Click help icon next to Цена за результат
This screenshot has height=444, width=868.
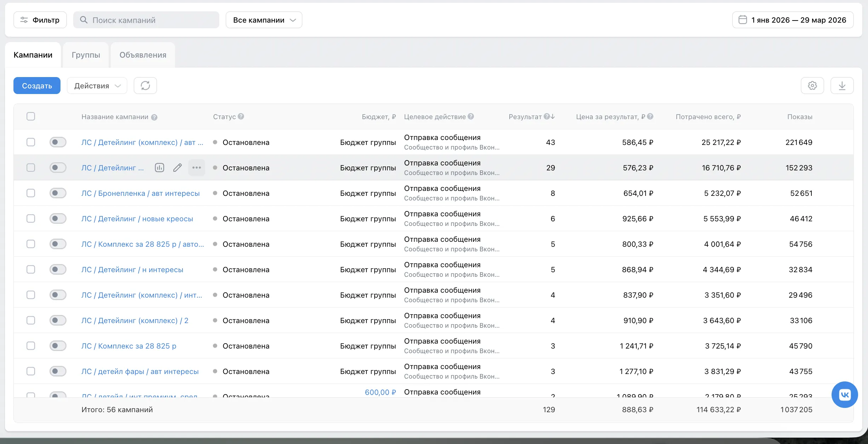pos(650,116)
